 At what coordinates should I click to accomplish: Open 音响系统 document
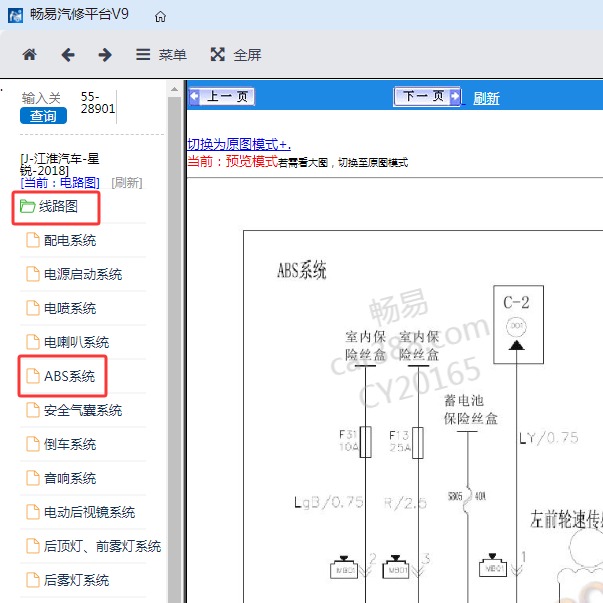coord(70,478)
